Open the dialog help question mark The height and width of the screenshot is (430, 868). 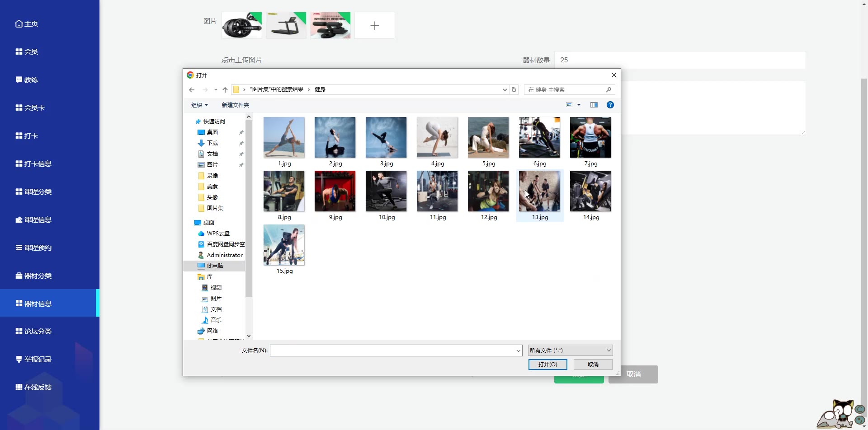[610, 105]
